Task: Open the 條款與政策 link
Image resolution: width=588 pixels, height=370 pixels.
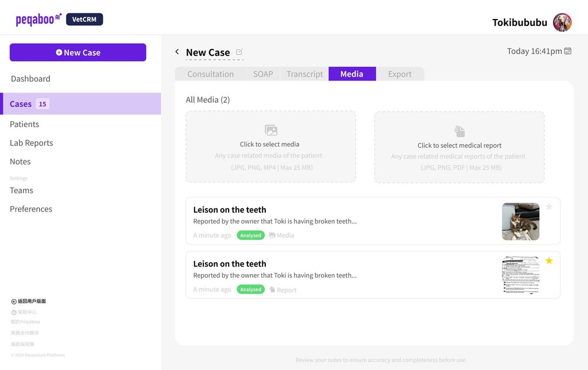Action: (22, 344)
